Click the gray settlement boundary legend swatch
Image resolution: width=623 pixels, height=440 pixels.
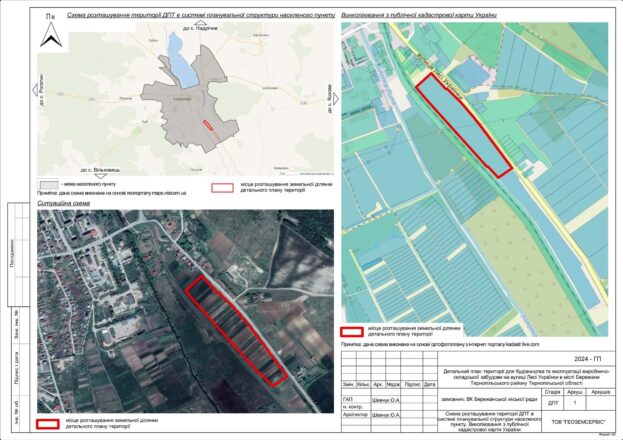pyautogui.click(x=47, y=184)
